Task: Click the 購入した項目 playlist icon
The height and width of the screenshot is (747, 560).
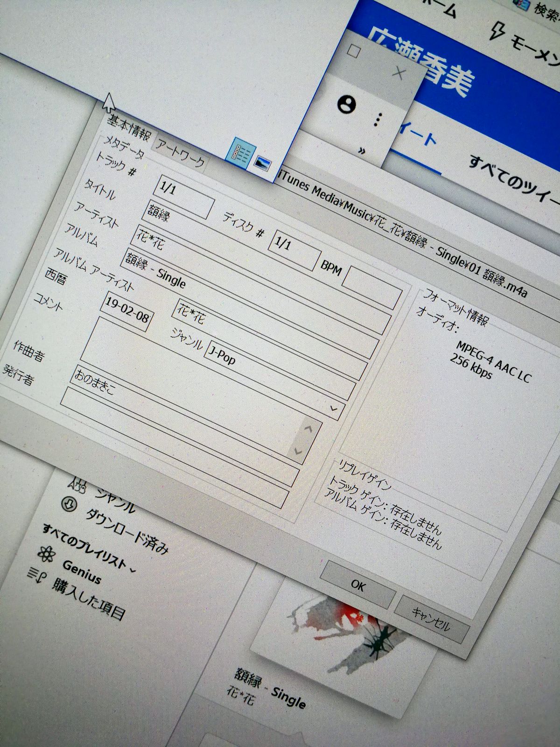Action: tap(36, 576)
